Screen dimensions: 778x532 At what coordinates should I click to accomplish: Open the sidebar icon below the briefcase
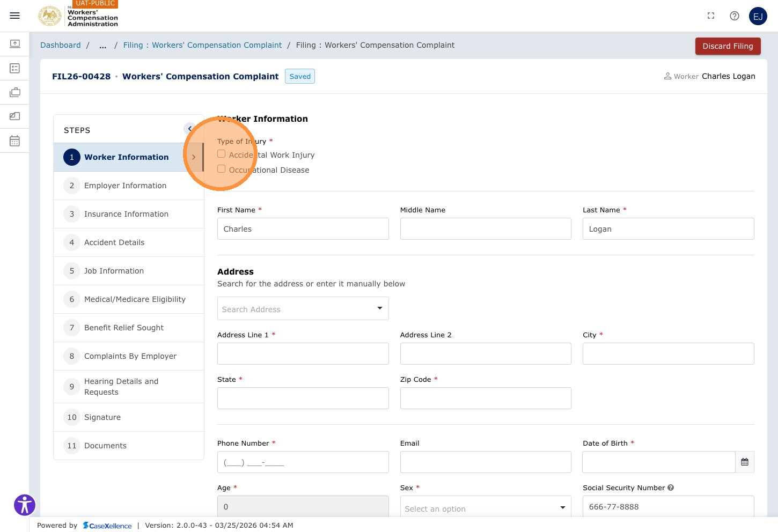[x=15, y=116]
